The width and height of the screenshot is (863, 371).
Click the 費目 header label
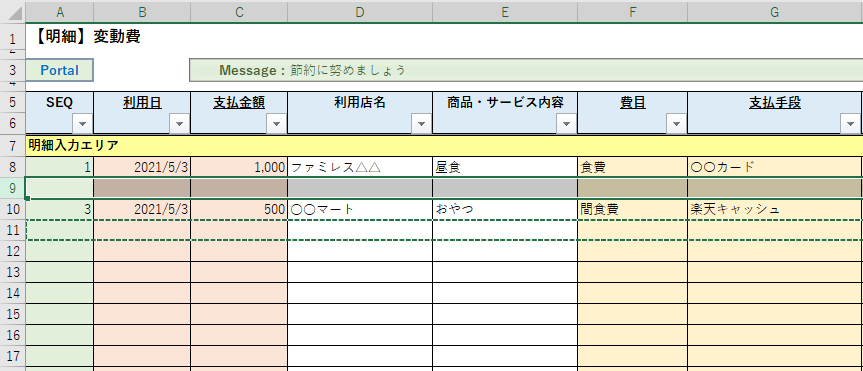[x=632, y=102]
